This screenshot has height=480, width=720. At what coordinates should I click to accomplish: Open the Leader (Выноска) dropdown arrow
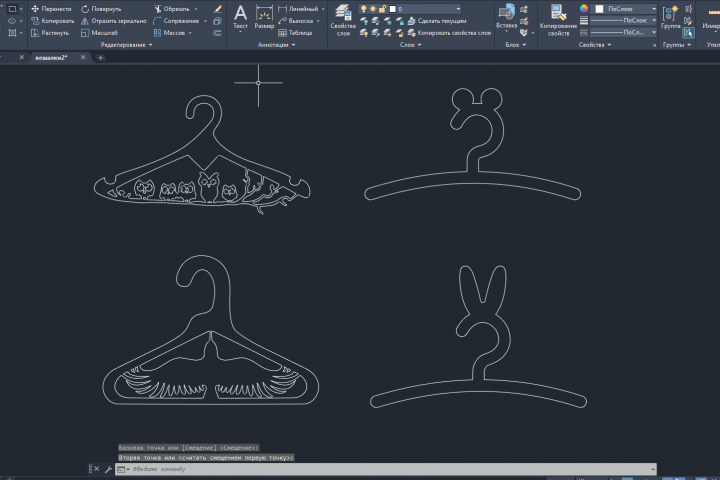point(318,21)
